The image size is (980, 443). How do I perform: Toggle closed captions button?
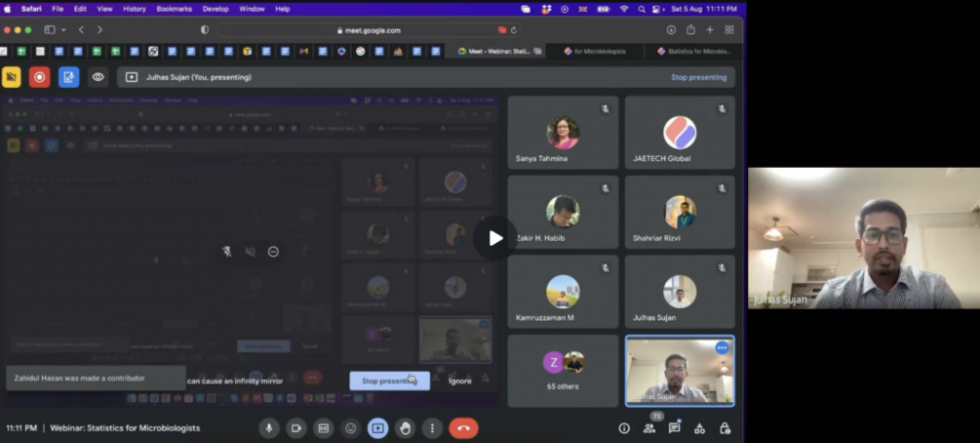[x=324, y=428]
